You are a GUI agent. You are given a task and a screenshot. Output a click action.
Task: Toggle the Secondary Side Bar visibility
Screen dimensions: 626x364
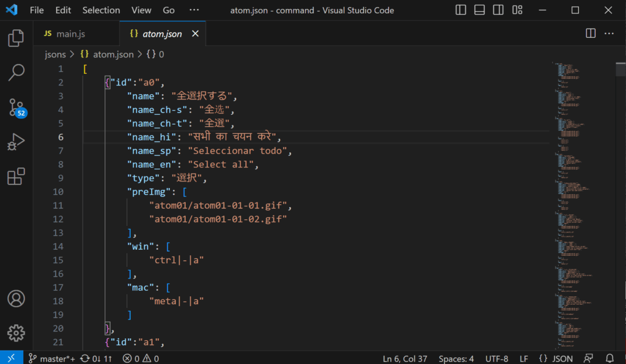[x=497, y=10]
